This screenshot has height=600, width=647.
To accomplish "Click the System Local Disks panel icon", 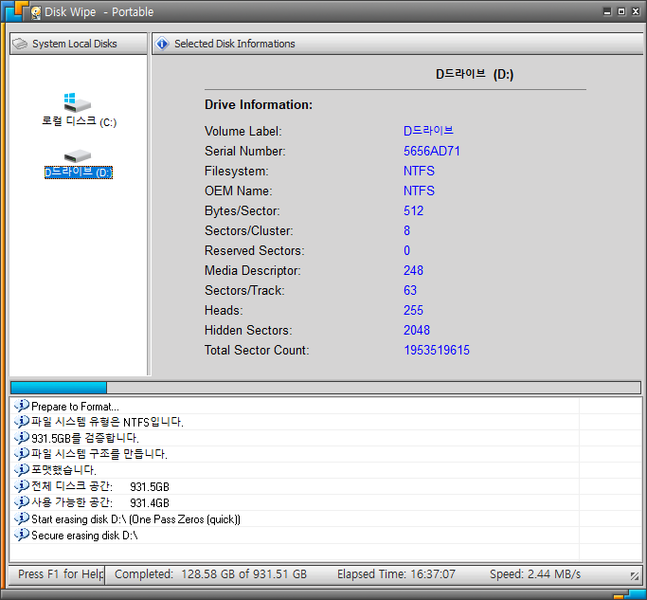I will pyautogui.click(x=20, y=44).
